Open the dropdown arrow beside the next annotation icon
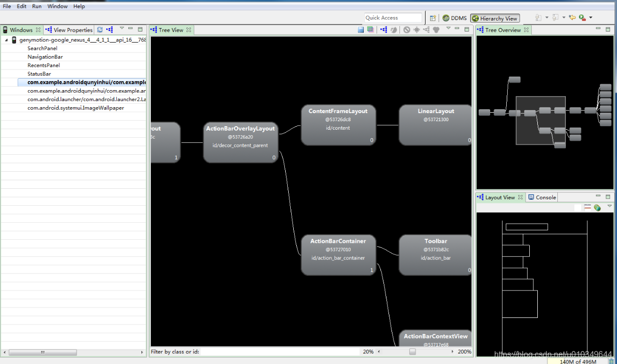 tap(546, 18)
